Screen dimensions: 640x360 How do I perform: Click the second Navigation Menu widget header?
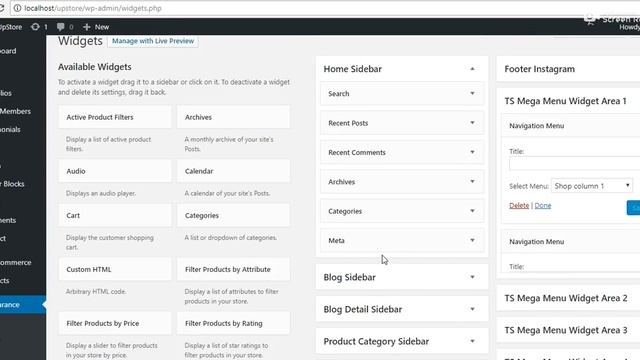[571, 242]
